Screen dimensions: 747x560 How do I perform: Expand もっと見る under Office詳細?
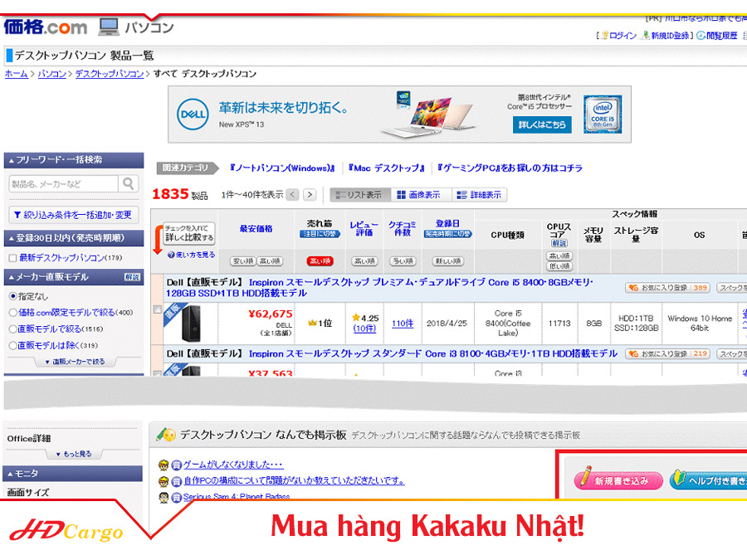click(x=75, y=455)
